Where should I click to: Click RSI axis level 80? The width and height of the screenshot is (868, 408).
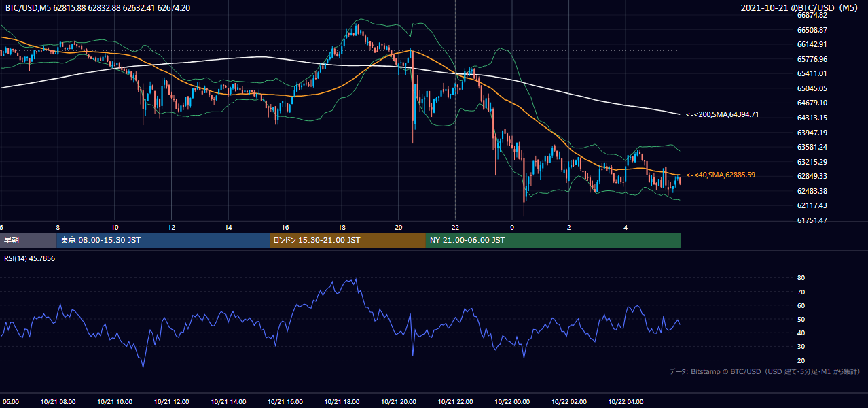tap(801, 278)
